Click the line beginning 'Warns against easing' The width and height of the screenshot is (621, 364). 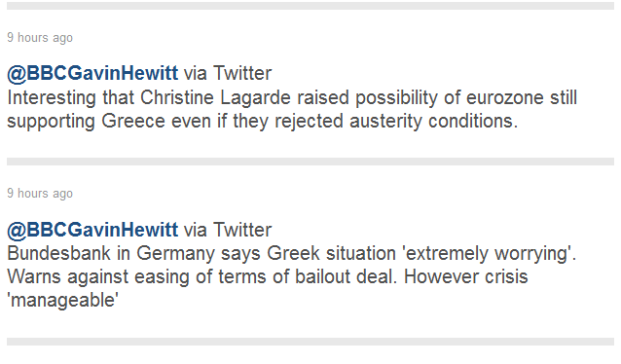point(268,276)
